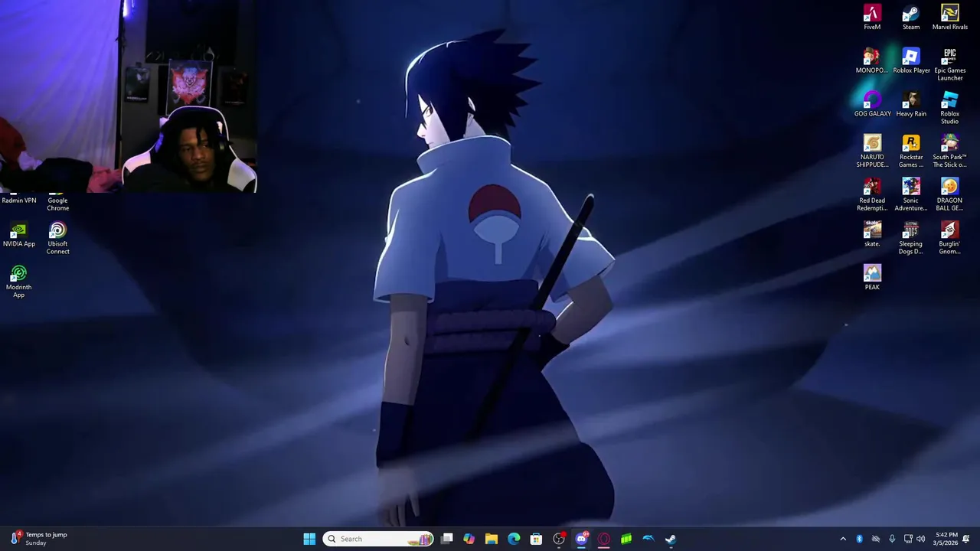Open Microsoft Store from the taskbar
The width and height of the screenshot is (980, 551).
tap(537, 539)
